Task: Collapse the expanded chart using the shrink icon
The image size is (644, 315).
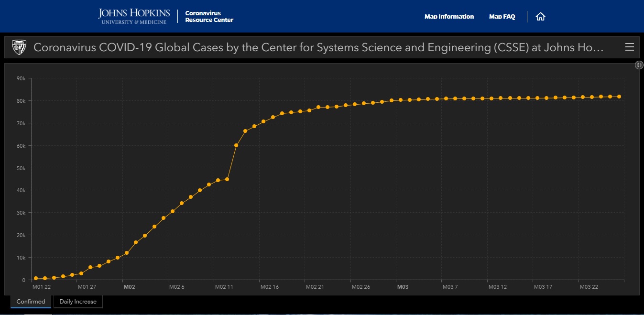Action: [x=639, y=65]
